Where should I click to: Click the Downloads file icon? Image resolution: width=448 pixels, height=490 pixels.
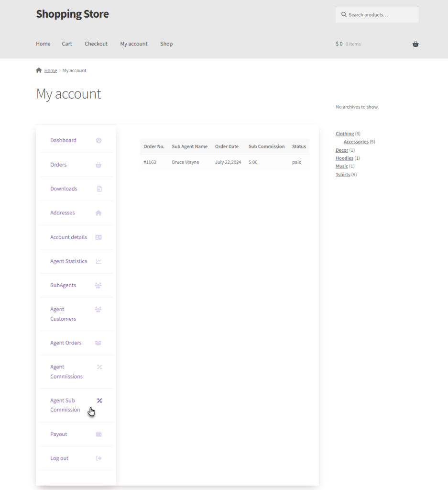point(99,189)
